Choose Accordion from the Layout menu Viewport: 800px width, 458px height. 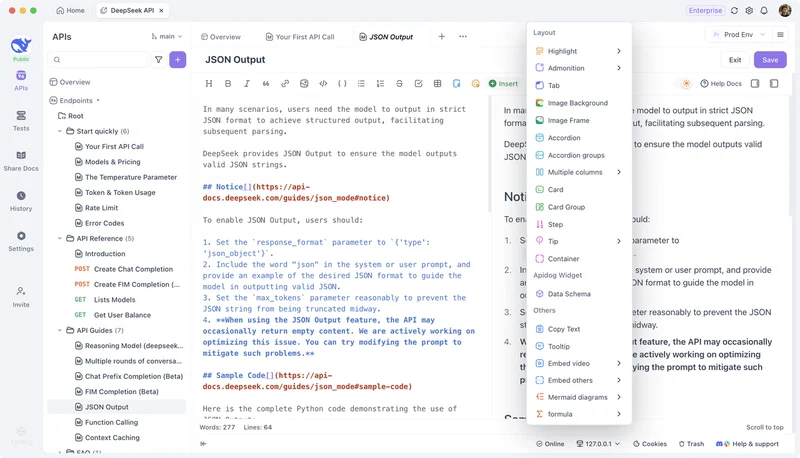pyautogui.click(x=579, y=138)
